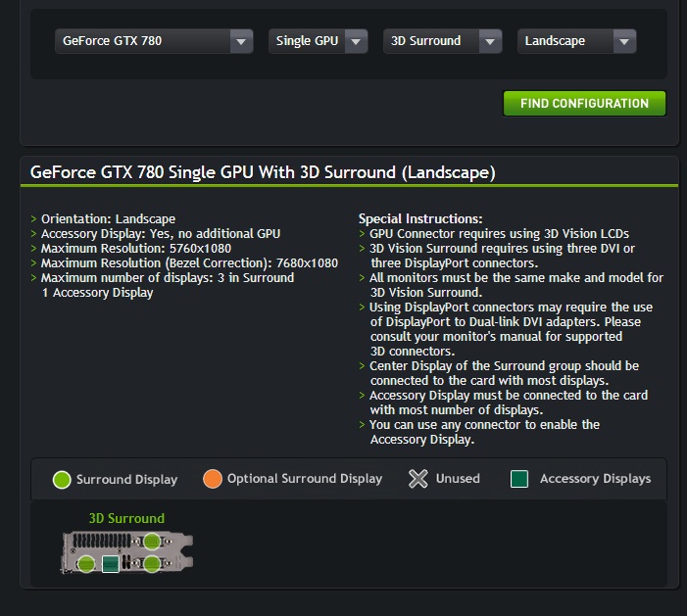This screenshot has width=687, height=616.
Task: Open the 3D Surround mode dropdown
Action: pos(443,41)
